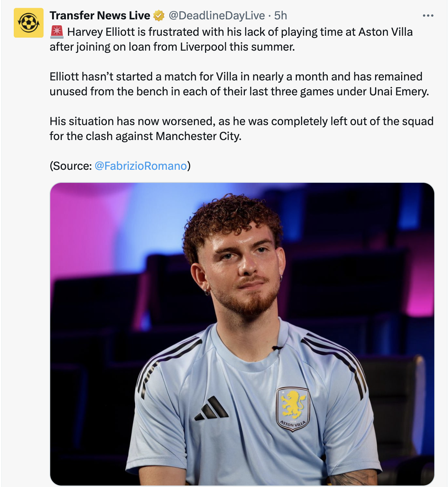Click the red siren emoji
Screen dimensions: 448x487
tap(57, 32)
